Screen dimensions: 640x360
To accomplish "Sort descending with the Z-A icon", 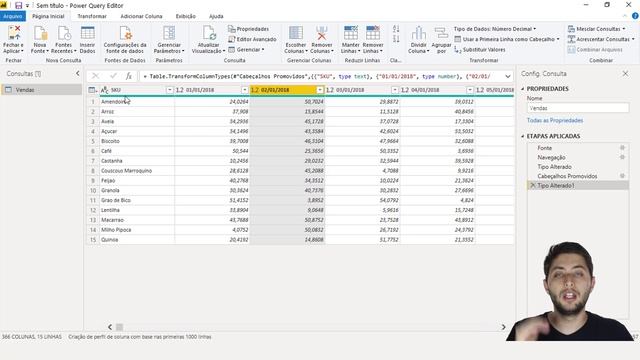I will click(396, 39).
